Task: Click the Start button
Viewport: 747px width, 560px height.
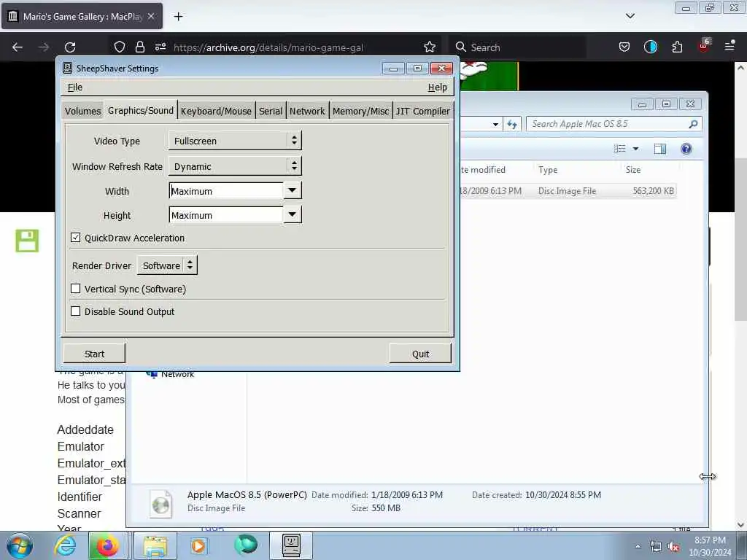Action: 94,354
